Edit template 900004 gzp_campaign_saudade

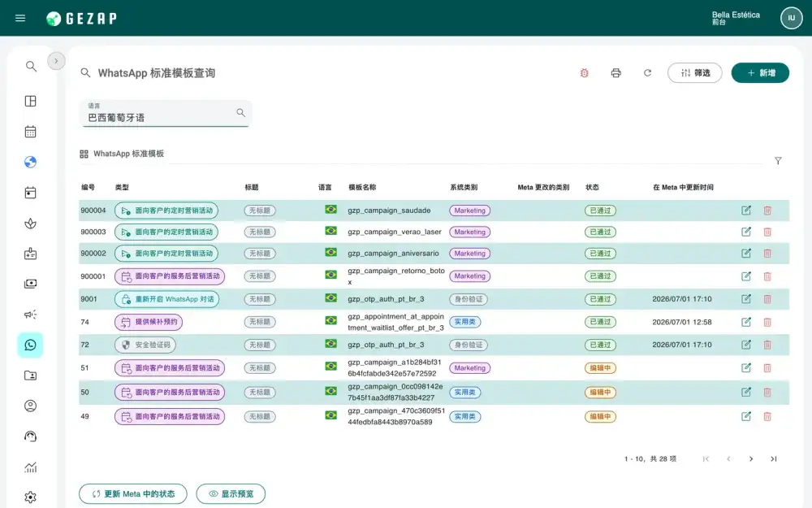[745, 211]
